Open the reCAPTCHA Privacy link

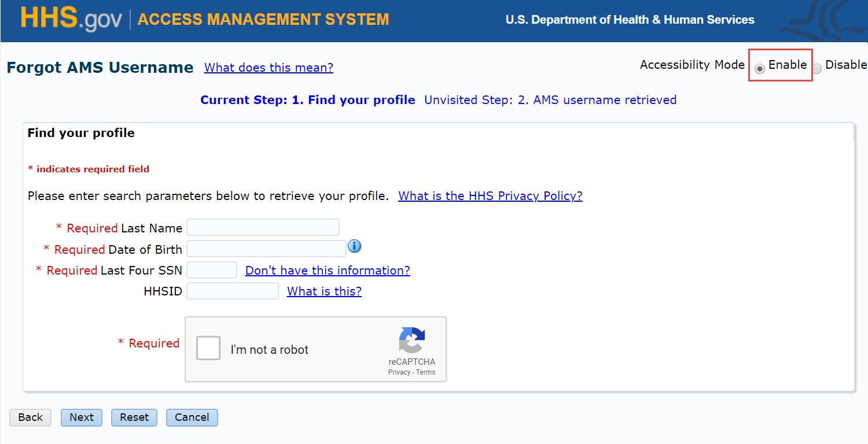click(399, 373)
